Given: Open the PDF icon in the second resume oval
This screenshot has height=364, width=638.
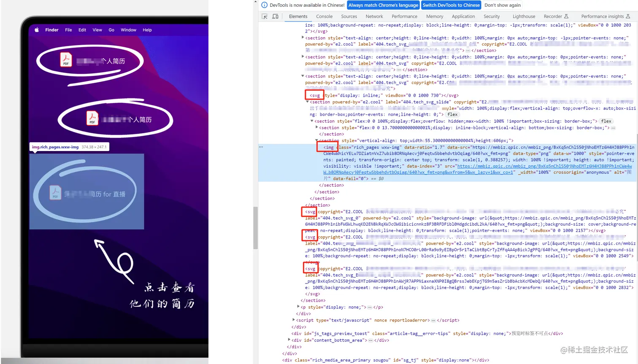Looking at the screenshot, I should click(x=92, y=118).
